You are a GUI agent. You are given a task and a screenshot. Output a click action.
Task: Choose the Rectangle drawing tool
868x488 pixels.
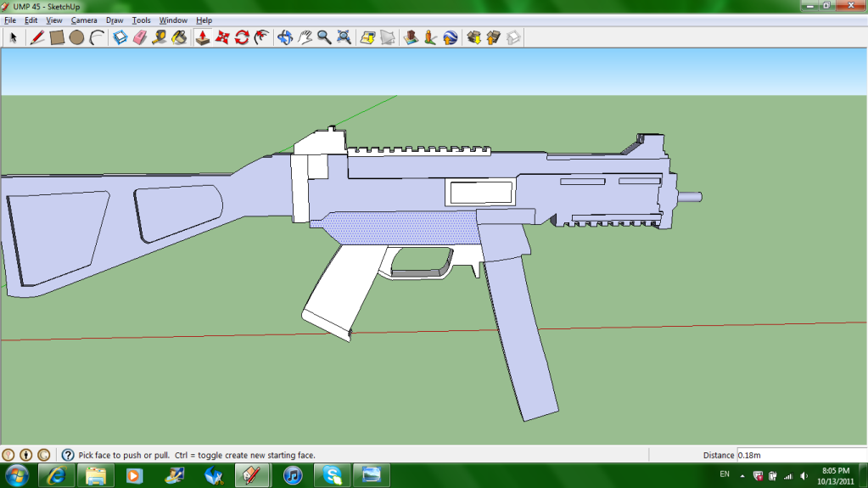(x=57, y=37)
